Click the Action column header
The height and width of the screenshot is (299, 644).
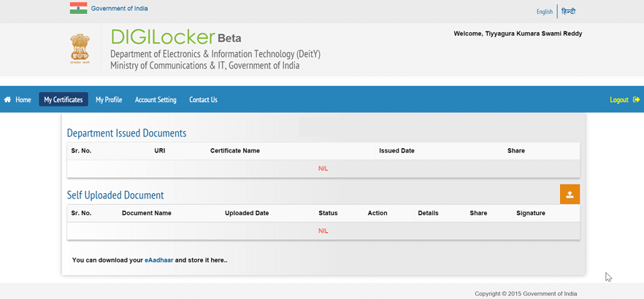377,213
